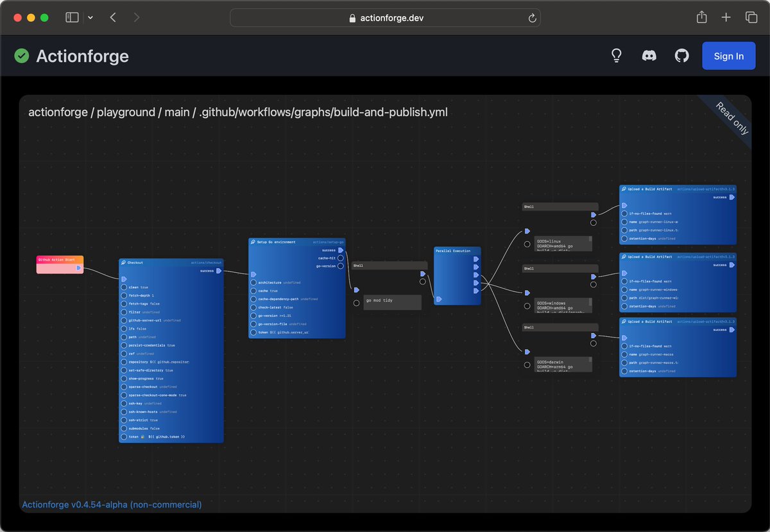Click the Setup Go environment node header icon
The height and width of the screenshot is (532, 770).
click(253, 242)
